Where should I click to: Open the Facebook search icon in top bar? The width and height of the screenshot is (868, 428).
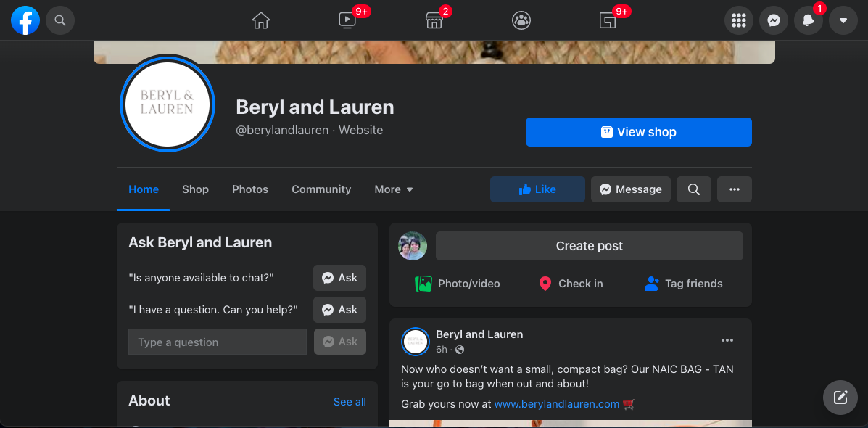coord(60,20)
